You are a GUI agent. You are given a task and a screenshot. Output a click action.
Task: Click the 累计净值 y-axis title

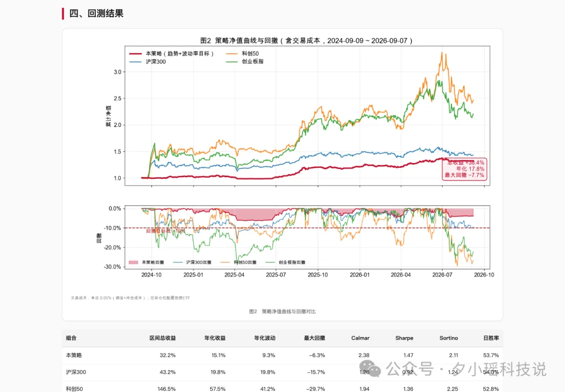pyautogui.click(x=108, y=116)
